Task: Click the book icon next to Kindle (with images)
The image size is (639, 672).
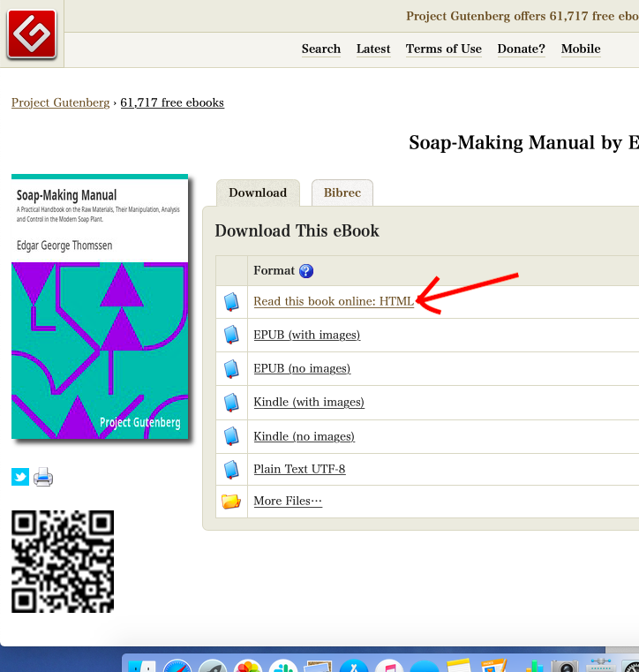Action: tap(231, 403)
